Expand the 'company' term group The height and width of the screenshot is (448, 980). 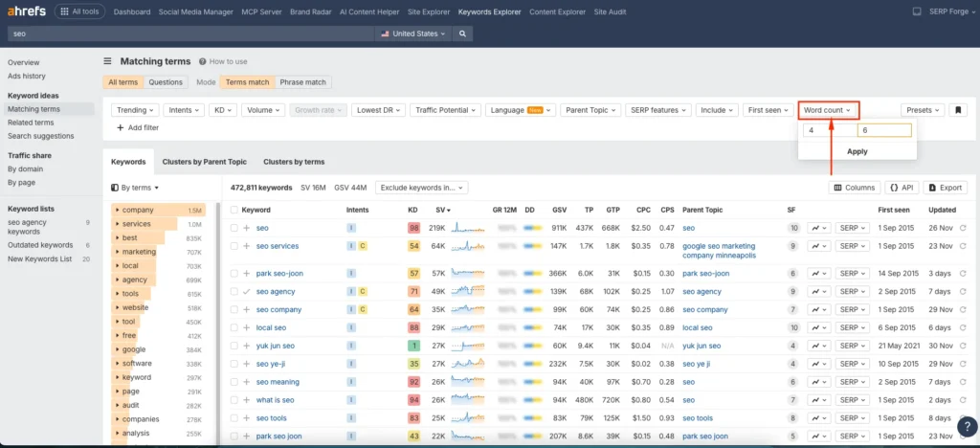tap(117, 210)
